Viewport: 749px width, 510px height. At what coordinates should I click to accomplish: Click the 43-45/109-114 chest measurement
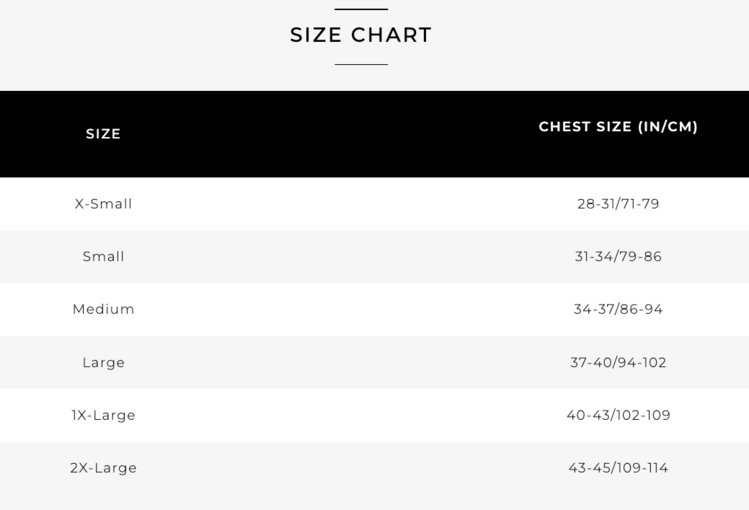coord(618,468)
